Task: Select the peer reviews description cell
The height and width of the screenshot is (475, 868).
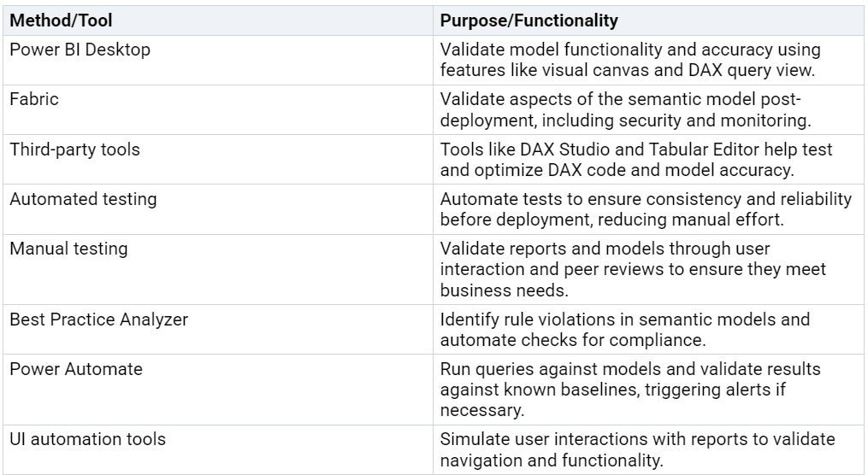Action: [648, 269]
